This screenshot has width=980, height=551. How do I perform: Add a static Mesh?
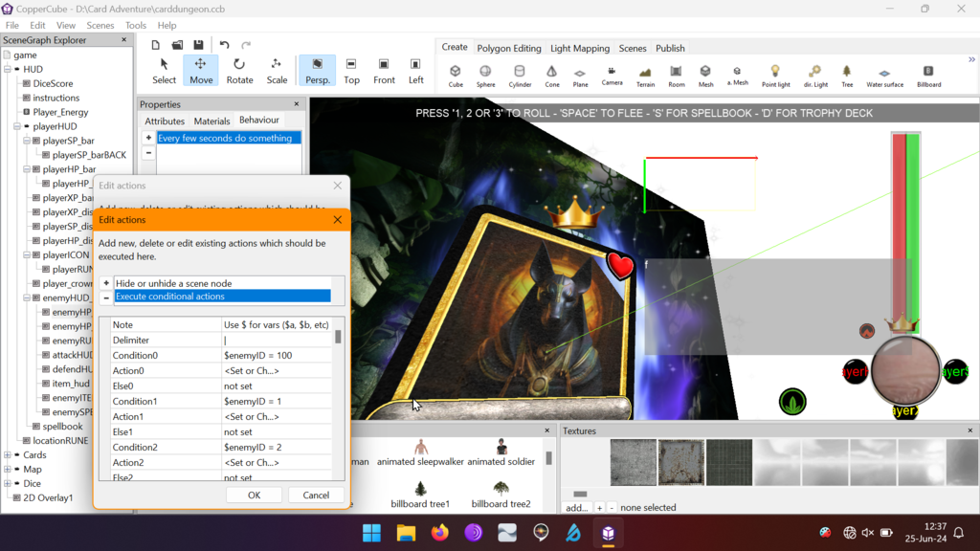coord(705,76)
